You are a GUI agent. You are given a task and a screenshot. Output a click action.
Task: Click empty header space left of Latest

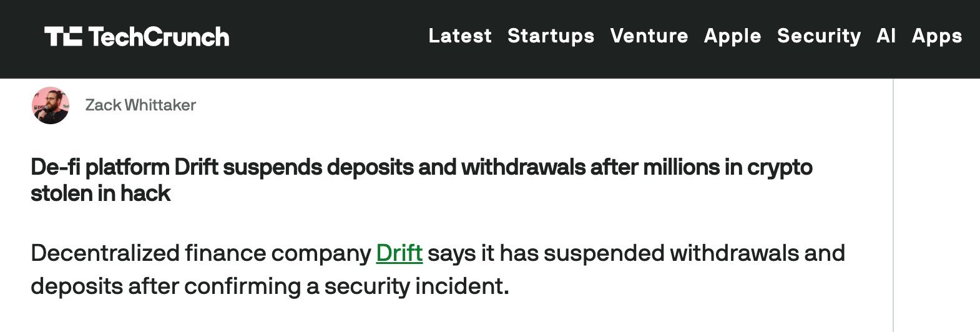[x=325, y=37]
